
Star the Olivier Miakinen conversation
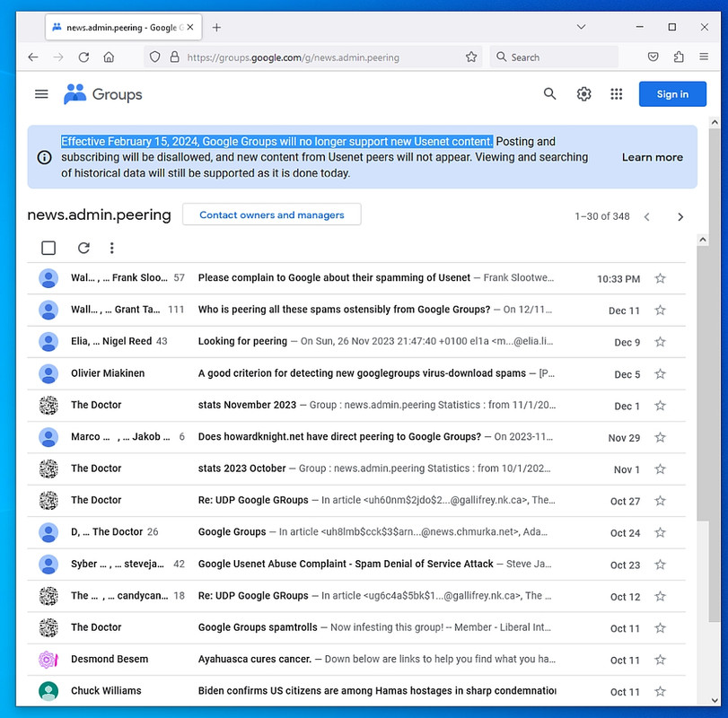click(x=660, y=373)
